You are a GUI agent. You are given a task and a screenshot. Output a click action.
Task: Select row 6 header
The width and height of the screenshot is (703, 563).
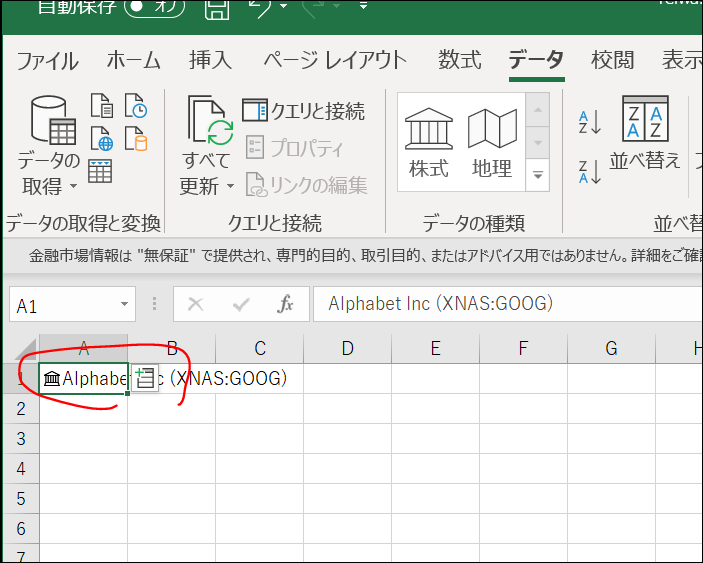pos(21,529)
